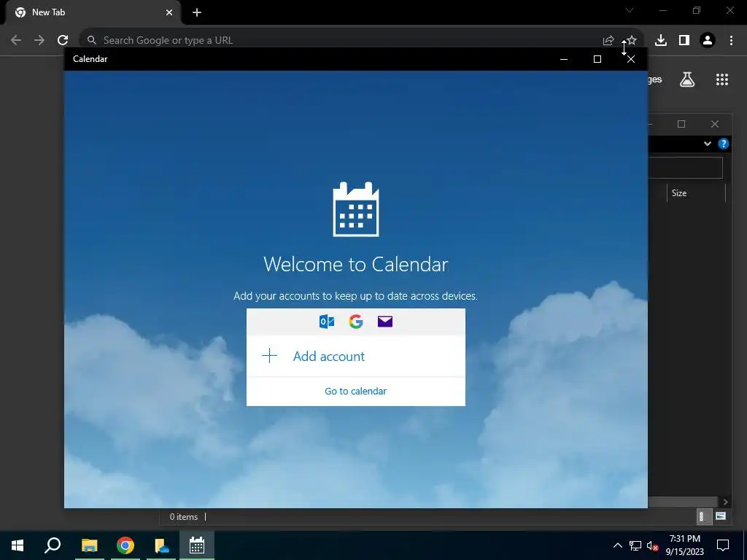Click the Google account icon

click(356, 322)
